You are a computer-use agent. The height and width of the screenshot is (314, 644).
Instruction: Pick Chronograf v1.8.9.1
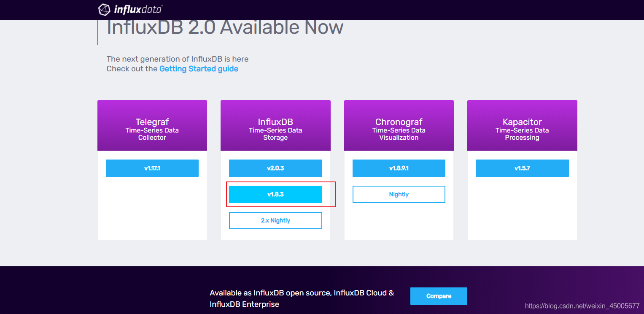pyautogui.click(x=399, y=168)
